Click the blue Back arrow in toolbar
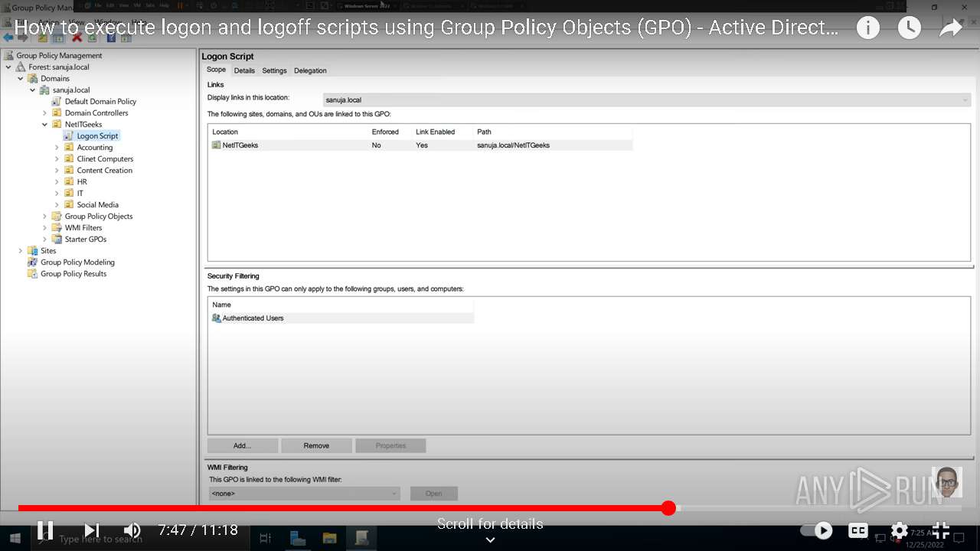This screenshot has width=980, height=551. click(x=8, y=37)
